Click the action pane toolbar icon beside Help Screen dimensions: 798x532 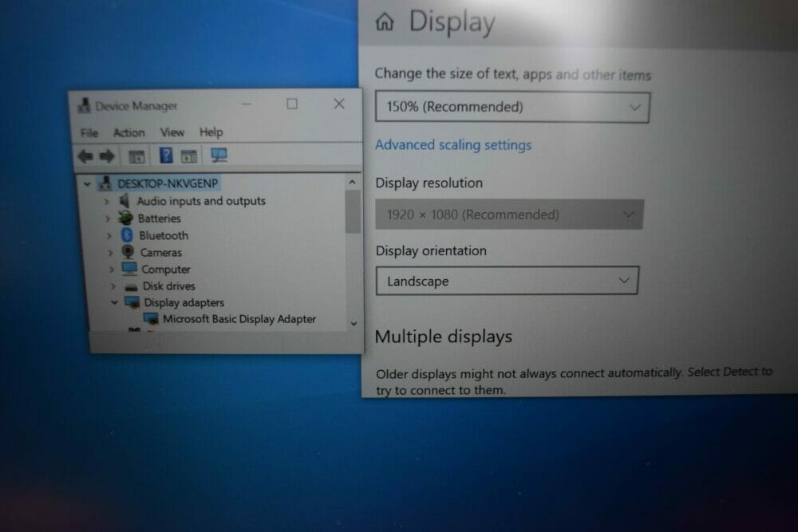pyautogui.click(x=189, y=156)
